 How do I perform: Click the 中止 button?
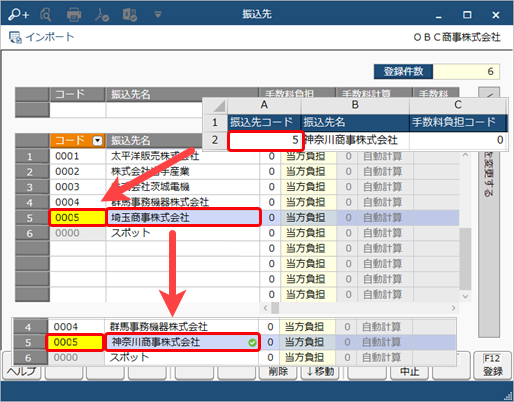(x=410, y=371)
